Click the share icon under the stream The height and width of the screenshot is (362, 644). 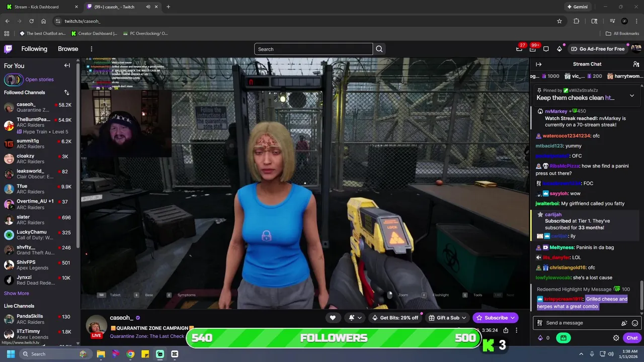coord(506,330)
